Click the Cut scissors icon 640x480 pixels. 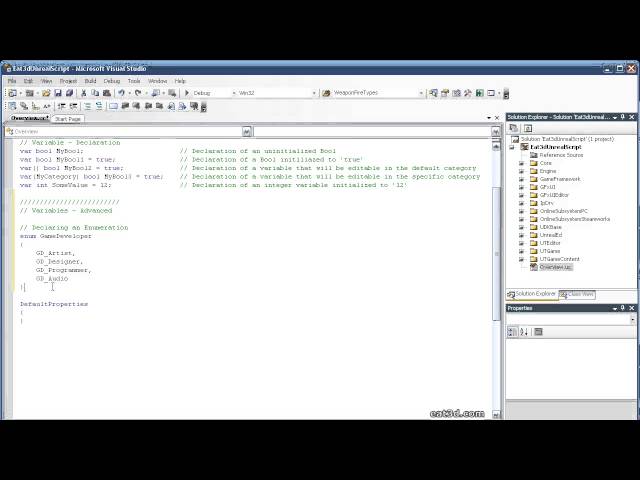(x=84, y=93)
